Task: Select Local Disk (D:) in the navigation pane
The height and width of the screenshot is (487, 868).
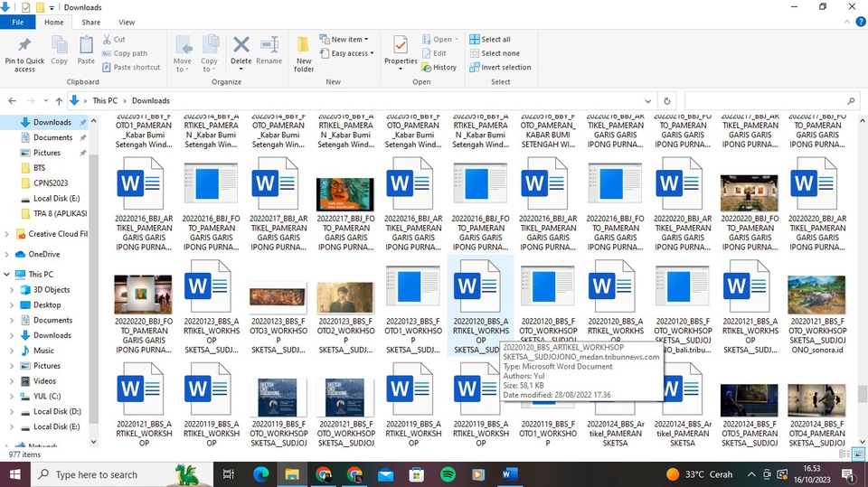Action: pyautogui.click(x=56, y=412)
